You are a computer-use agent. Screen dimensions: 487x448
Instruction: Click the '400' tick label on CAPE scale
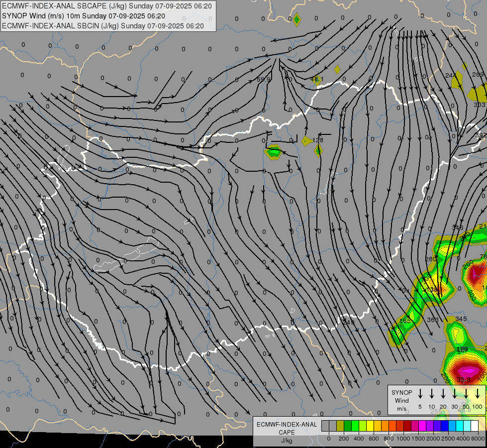359,439
